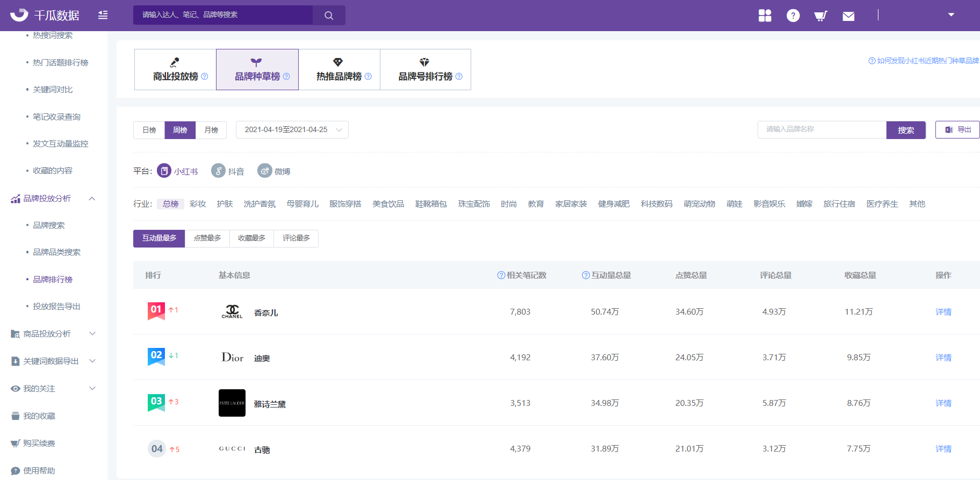
Task: Click the 搜索 button for brand name
Action: point(906,130)
